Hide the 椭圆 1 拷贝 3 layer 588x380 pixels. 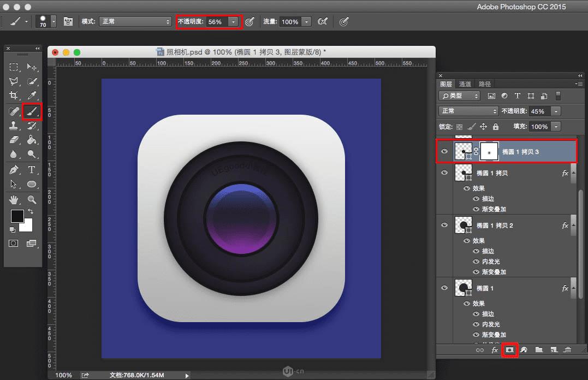point(444,152)
